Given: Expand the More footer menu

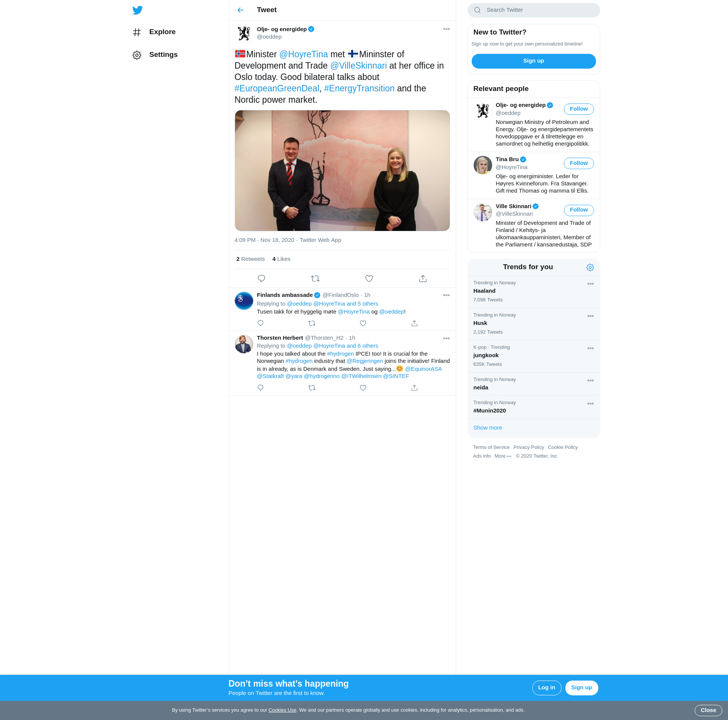Looking at the screenshot, I should pyautogui.click(x=503, y=456).
